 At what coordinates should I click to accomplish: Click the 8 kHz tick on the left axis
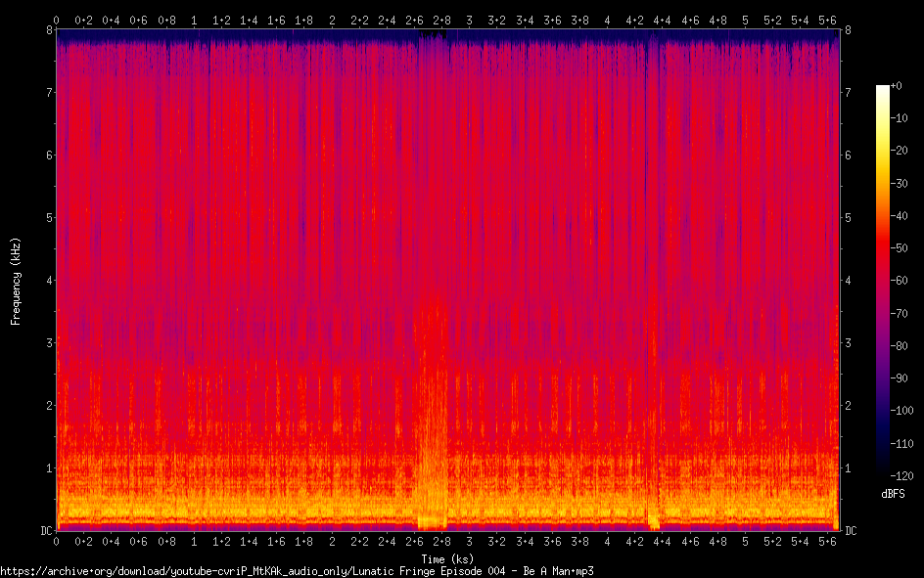click(46, 30)
